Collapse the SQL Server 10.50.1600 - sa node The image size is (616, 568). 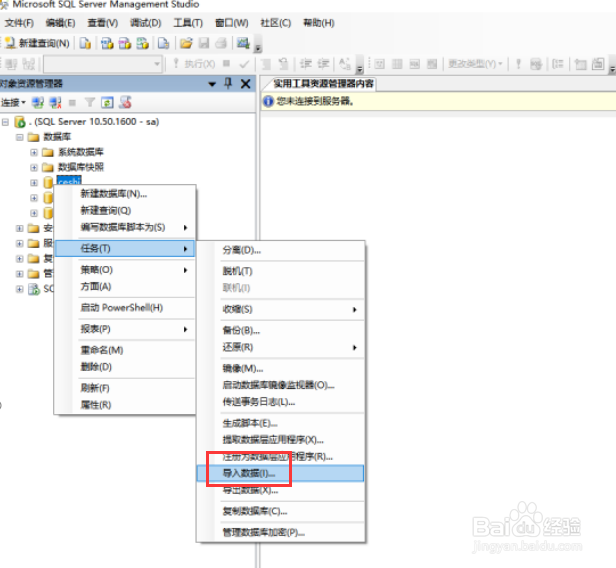[5, 122]
